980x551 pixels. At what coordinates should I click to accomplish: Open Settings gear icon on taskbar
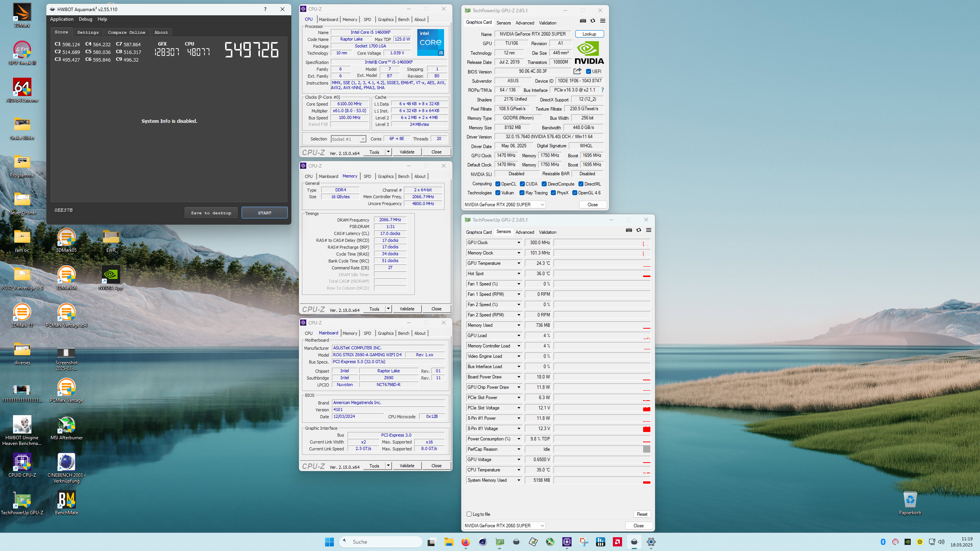coord(651,542)
